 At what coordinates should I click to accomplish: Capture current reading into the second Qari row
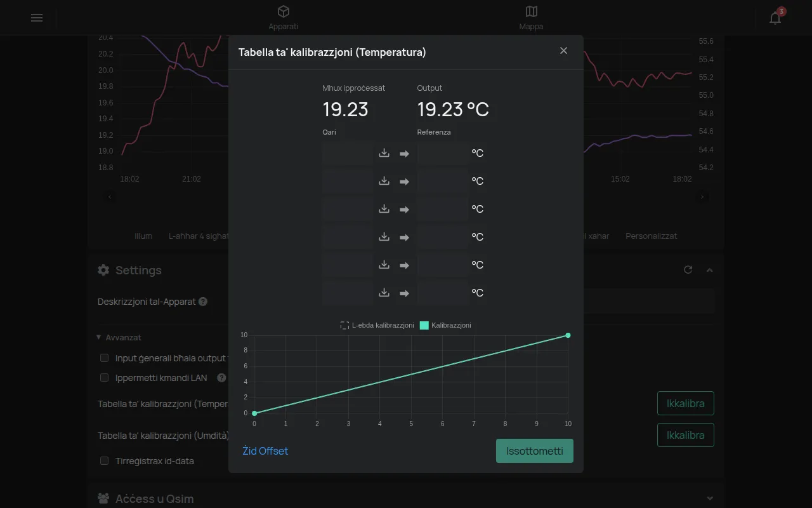click(x=384, y=181)
